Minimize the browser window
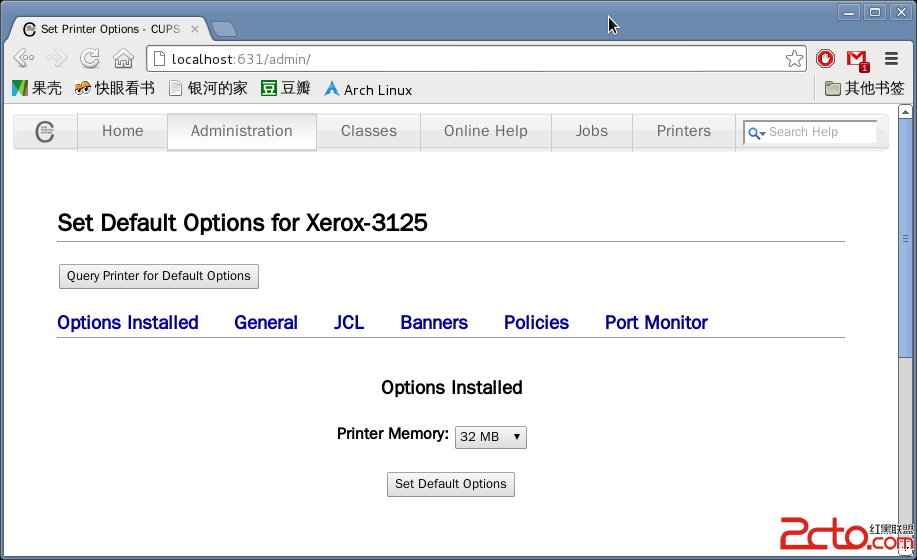This screenshot has height=560, width=917. 849,12
